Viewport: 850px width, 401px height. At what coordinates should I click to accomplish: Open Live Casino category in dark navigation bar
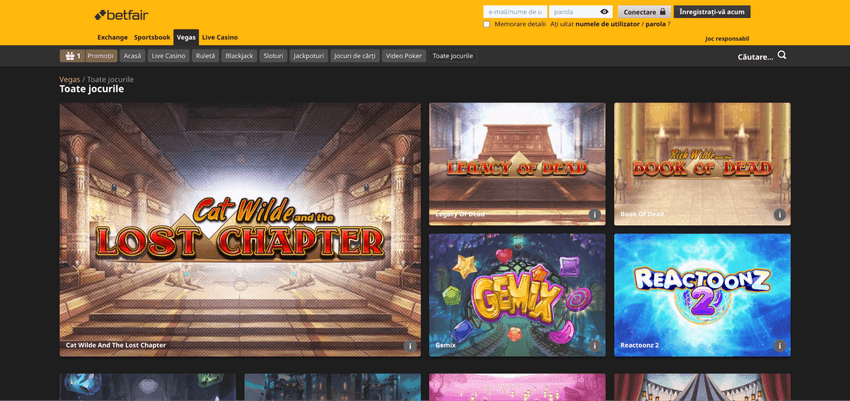169,56
